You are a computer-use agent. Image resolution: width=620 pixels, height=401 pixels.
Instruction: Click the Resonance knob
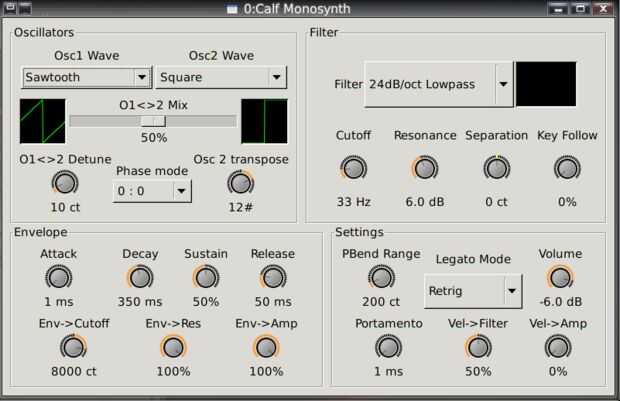pos(425,168)
